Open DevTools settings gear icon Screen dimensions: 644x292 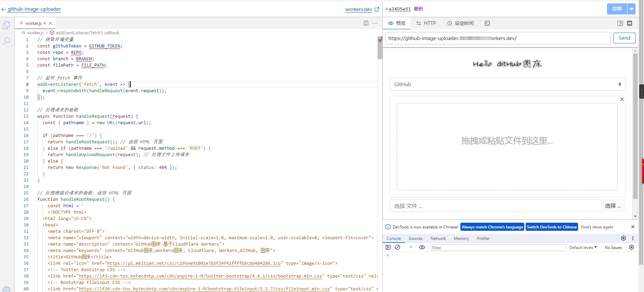[623, 238]
